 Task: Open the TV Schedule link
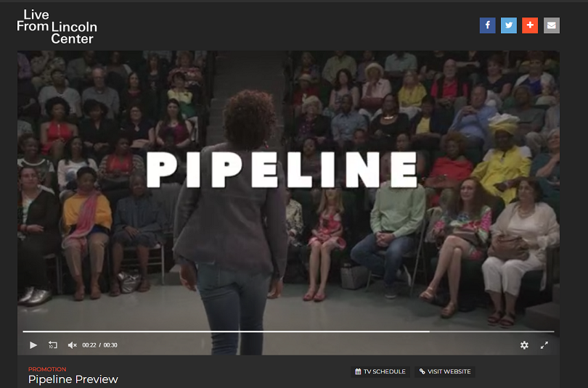click(380, 371)
